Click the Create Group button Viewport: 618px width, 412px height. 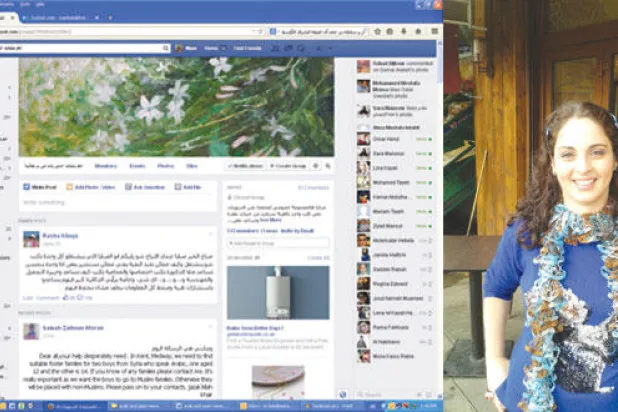click(x=287, y=165)
